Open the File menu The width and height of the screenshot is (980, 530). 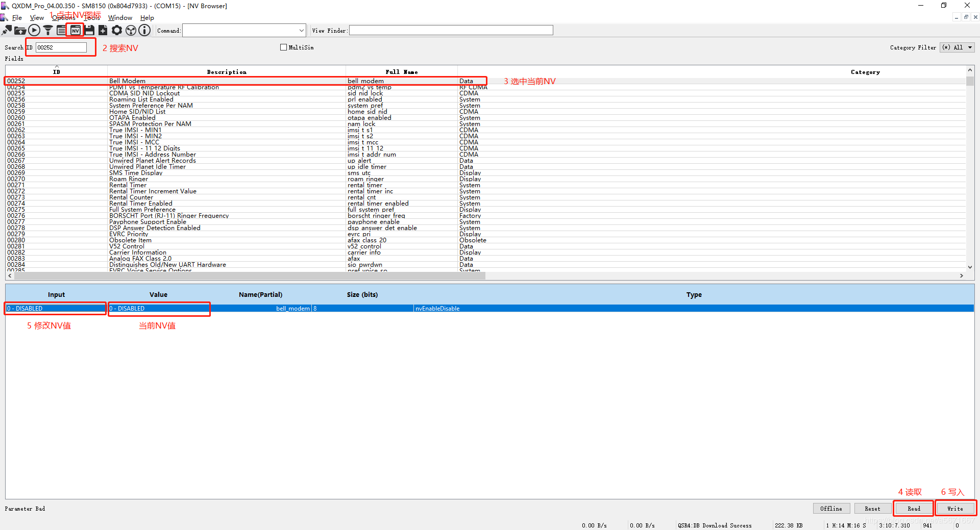pyautogui.click(x=17, y=18)
